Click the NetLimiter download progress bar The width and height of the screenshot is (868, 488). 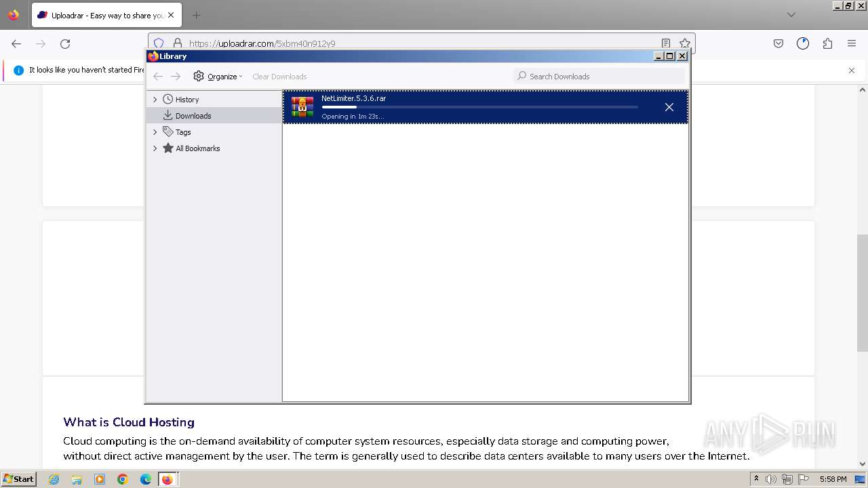[479, 107]
